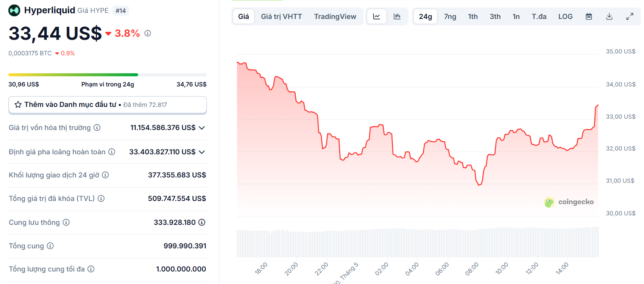Select 1n time range

pyautogui.click(x=516, y=16)
